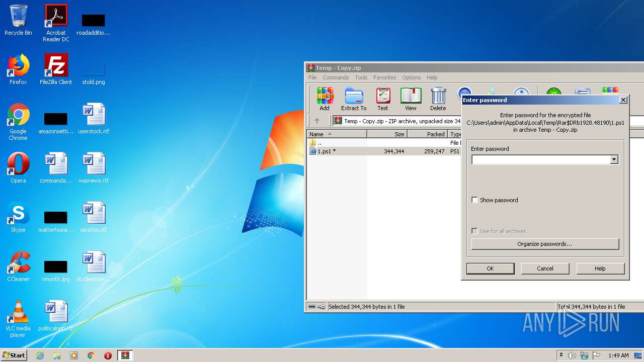The height and width of the screenshot is (362, 644).
Task: Select the Acrobat Reader DC desktop shortcut
Action: point(56,23)
